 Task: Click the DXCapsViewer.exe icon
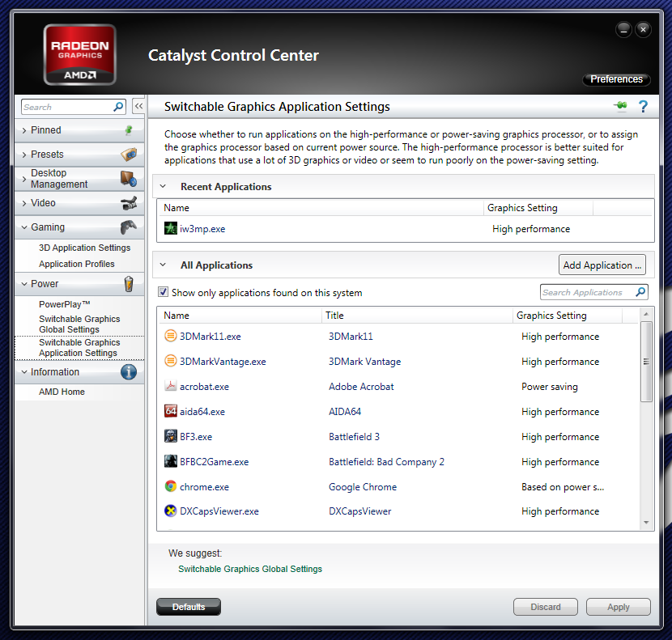click(x=171, y=511)
